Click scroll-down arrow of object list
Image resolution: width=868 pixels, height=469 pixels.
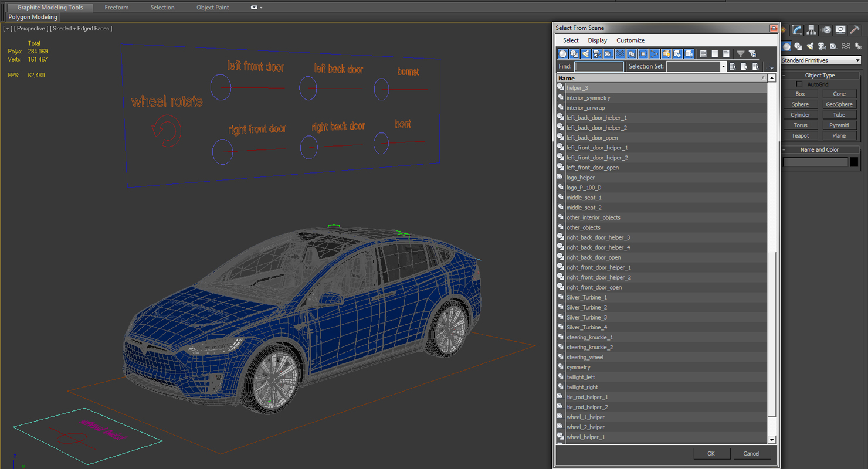coord(772,439)
